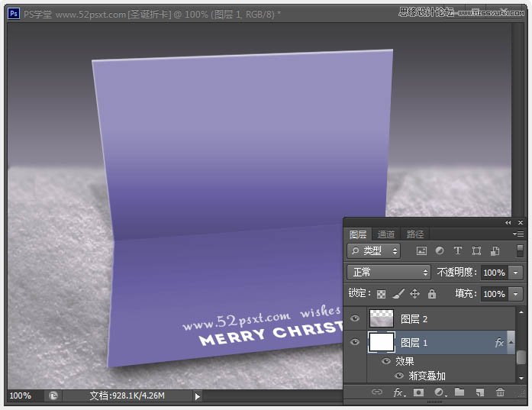Collapse 图层 1 effects list arrow
Image resolution: width=532 pixels, height=410 pixels.
coord(511,343)
